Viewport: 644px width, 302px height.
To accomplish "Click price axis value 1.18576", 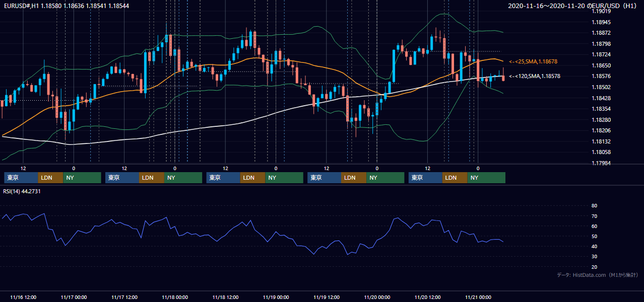I will coord(601,76).
